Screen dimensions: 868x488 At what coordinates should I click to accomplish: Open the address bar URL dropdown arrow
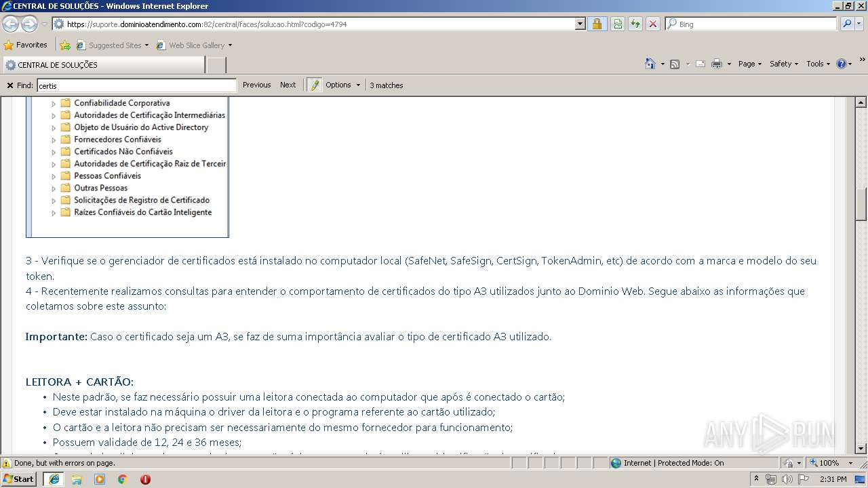[580, 24]
